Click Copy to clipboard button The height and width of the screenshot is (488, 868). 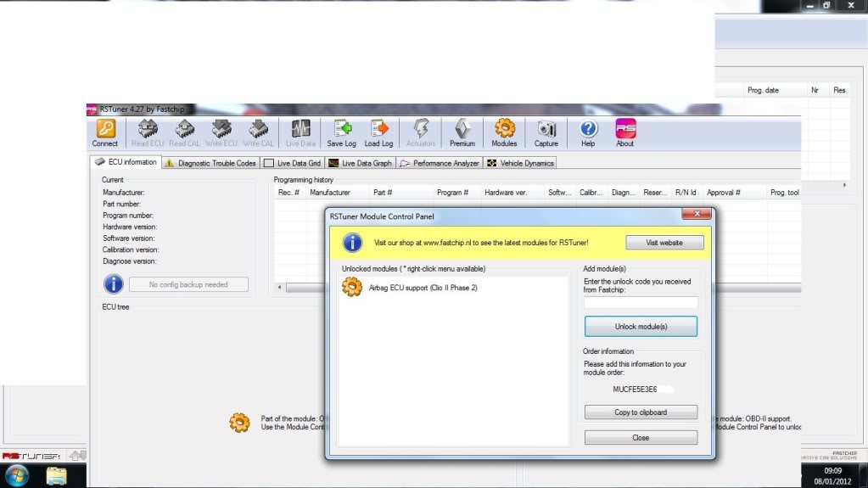point(641,412)
